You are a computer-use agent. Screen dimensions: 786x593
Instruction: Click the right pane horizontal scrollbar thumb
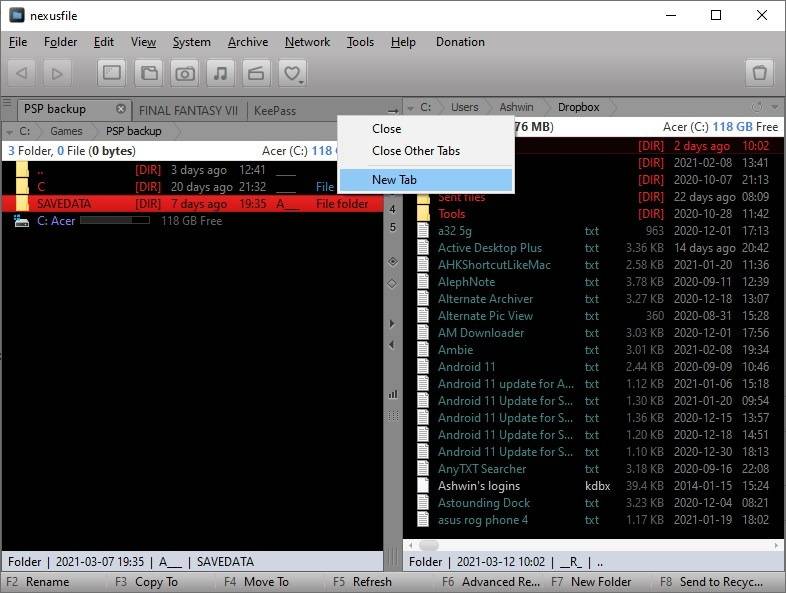coord(429,545)
